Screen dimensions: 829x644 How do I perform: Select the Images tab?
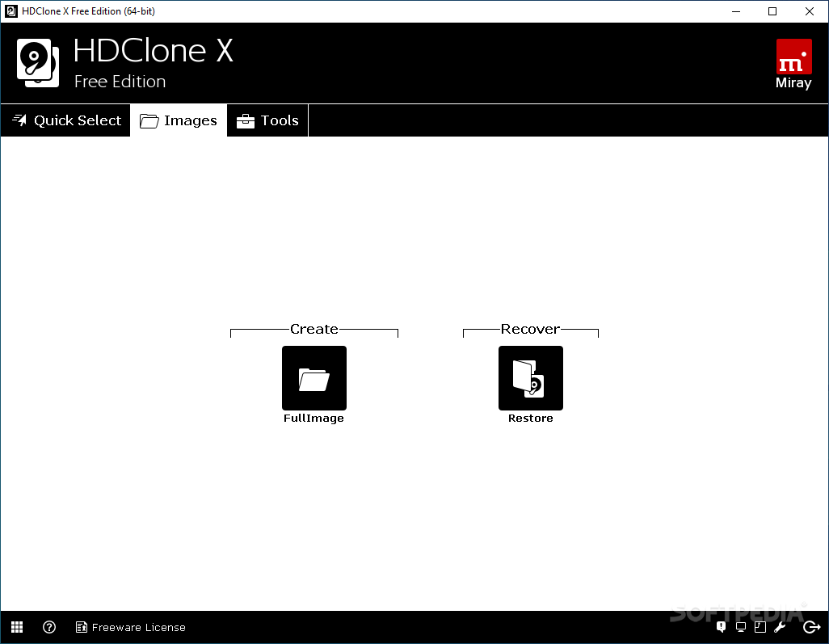tap(179, 120)
